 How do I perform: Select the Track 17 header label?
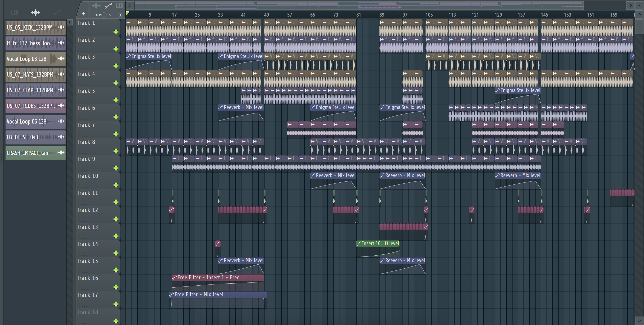87,295
